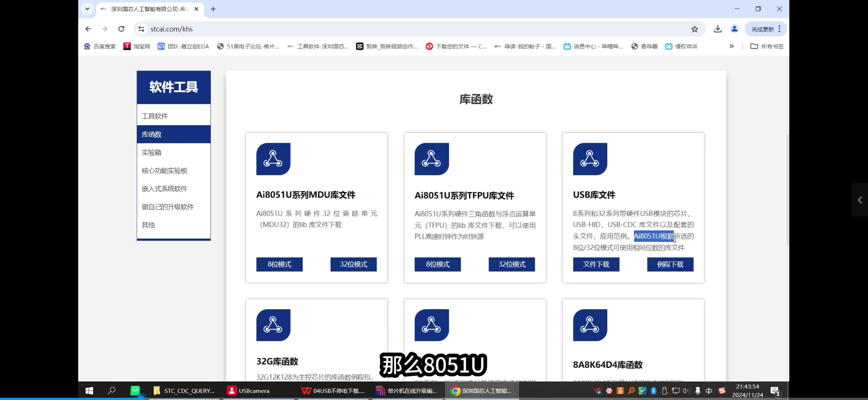
Task: Select 实验箱 in the sidebar
Action: 174,152
